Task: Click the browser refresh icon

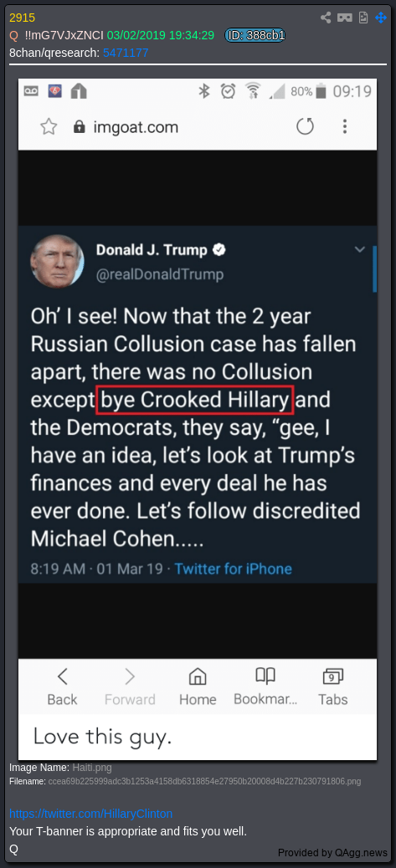Action: [306, 127]
